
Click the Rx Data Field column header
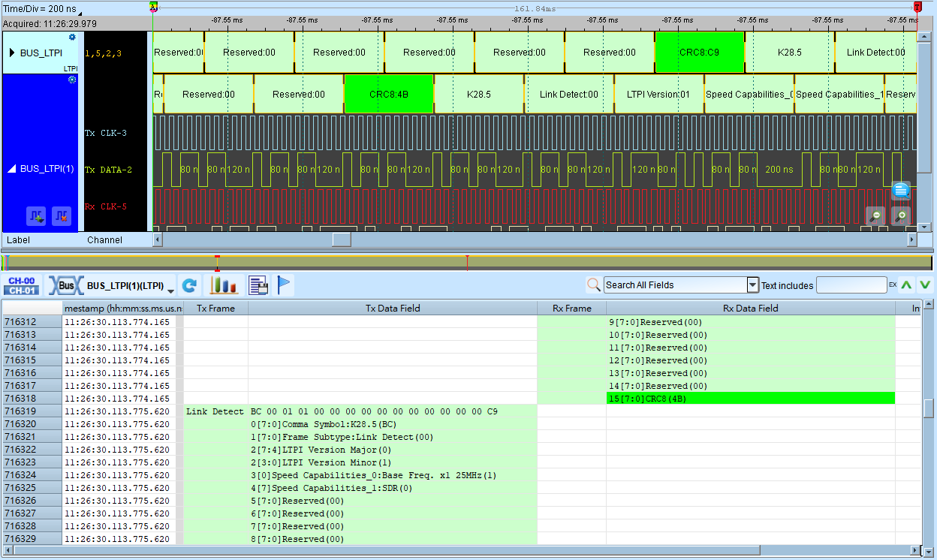point(750,308)
